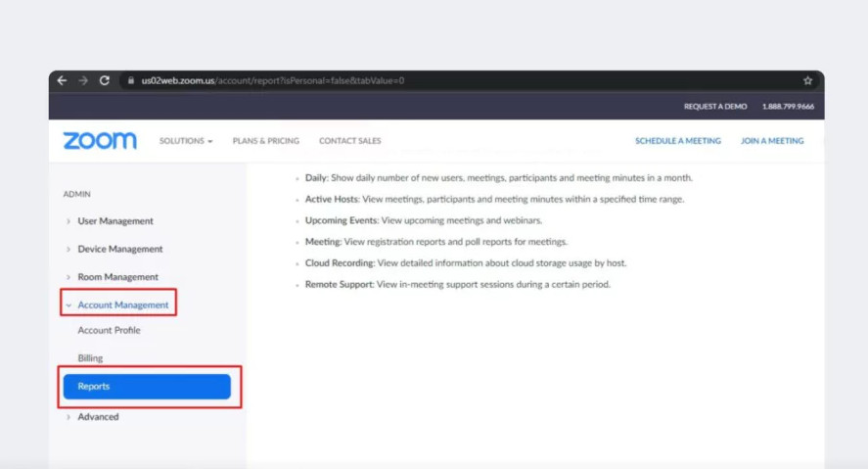The height and width of the screenshot is (469, 868).
Task: Click the 'Upcoming Events:' report description
Action: click(x=424, y=220)
